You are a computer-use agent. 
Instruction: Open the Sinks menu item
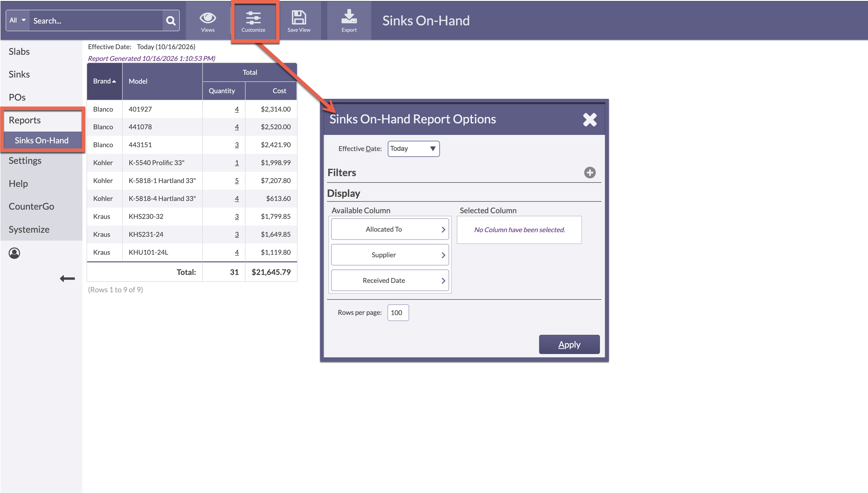[x=19, y=74]
